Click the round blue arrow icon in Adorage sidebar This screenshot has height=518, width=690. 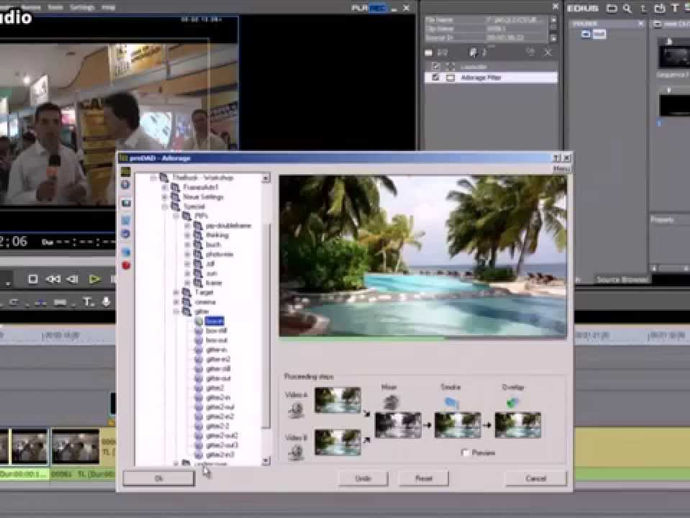pyautogui.click(x=126, y=234)
